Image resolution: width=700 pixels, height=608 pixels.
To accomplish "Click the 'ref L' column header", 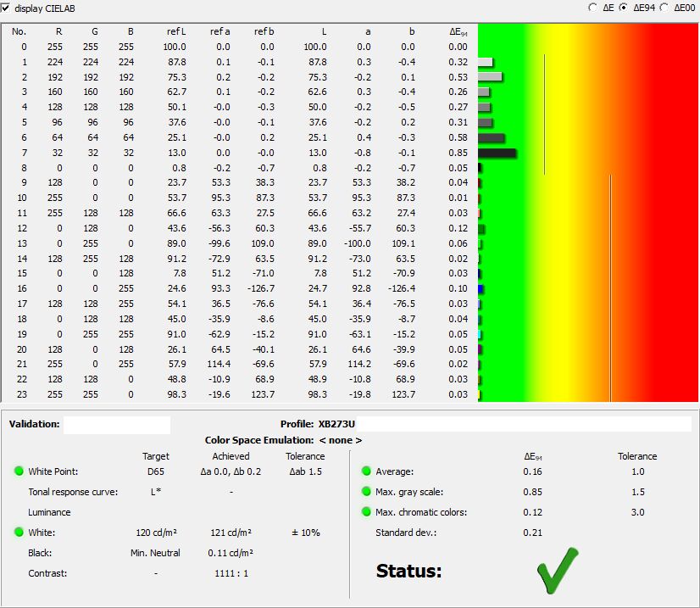I will (176, 31).
